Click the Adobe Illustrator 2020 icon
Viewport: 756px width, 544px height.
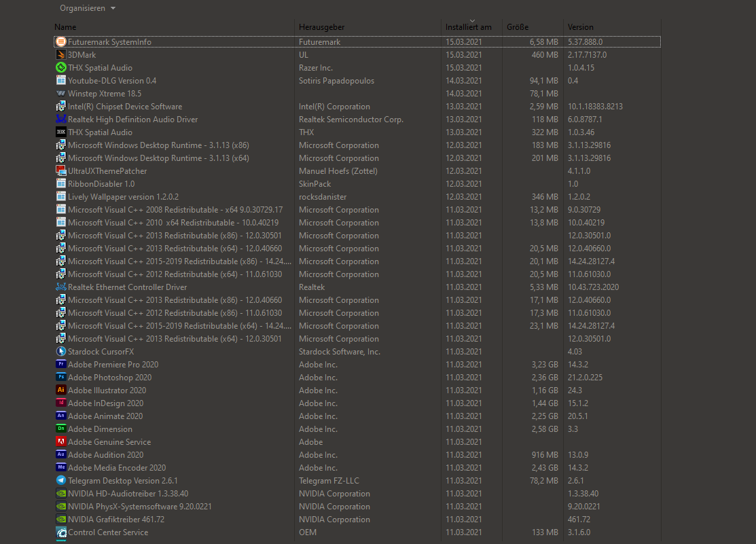60,390
